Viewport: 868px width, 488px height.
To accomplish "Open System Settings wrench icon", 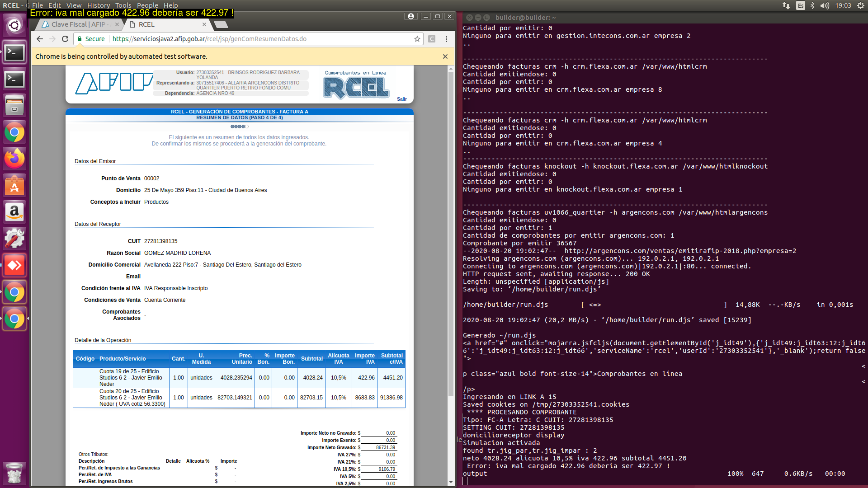I will [x=14, y=239].
